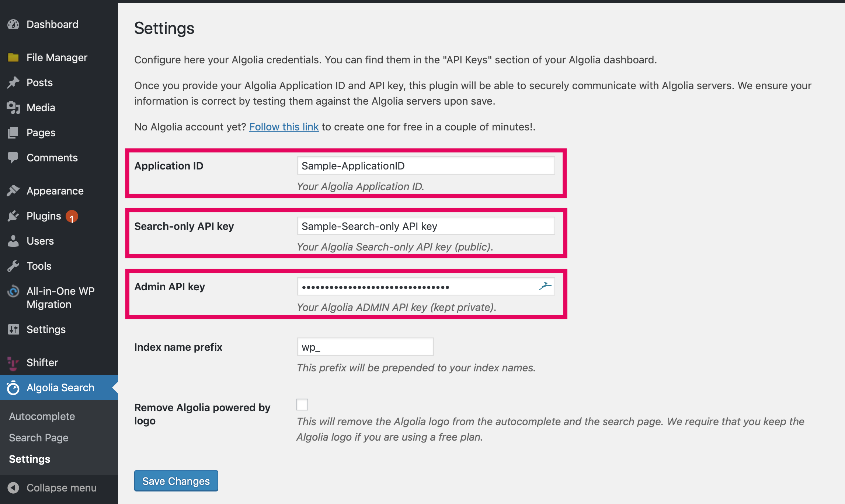
Task: Click the Index name prefix label
Action: click(178, 347)
